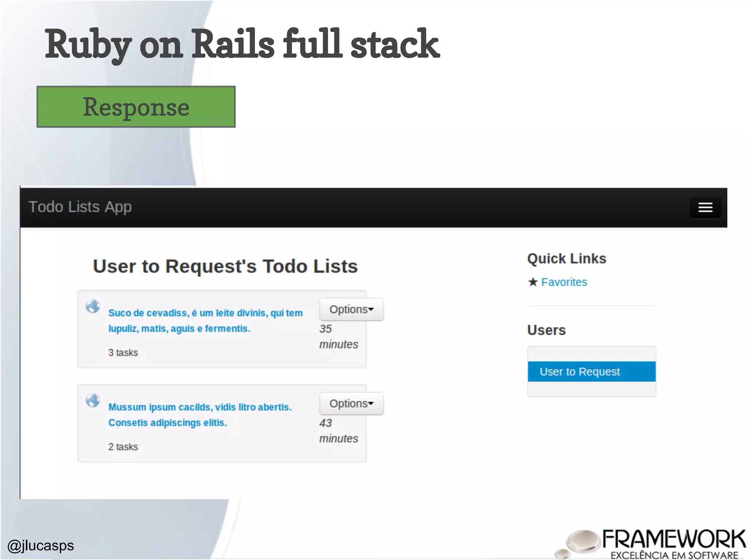Click the '35 minutes' time text
The height and width of the screenshot is (560, 747).
(338, 336)
